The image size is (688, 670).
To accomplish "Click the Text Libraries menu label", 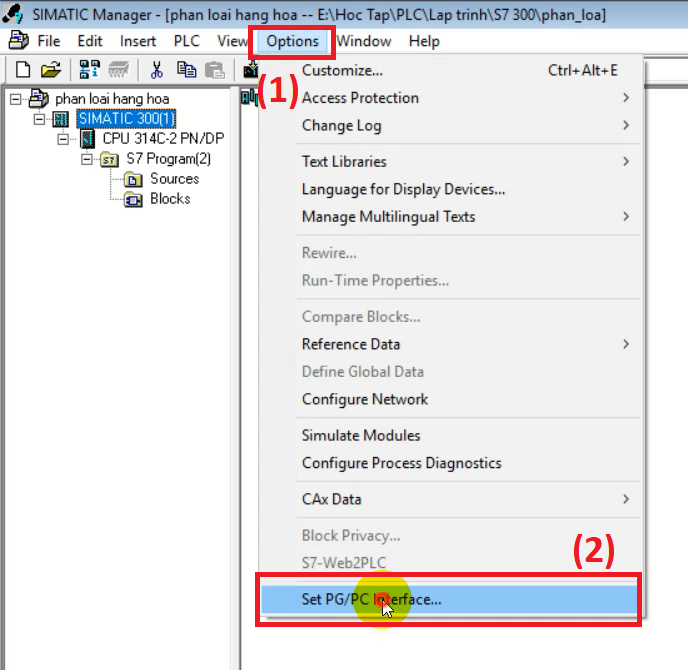I will tap(344, 162).
